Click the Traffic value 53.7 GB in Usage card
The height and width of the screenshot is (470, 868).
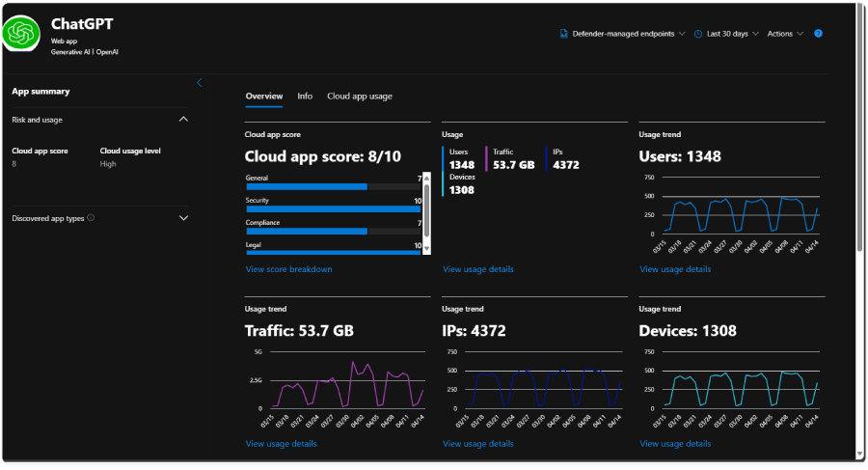[x=514, y=165]
